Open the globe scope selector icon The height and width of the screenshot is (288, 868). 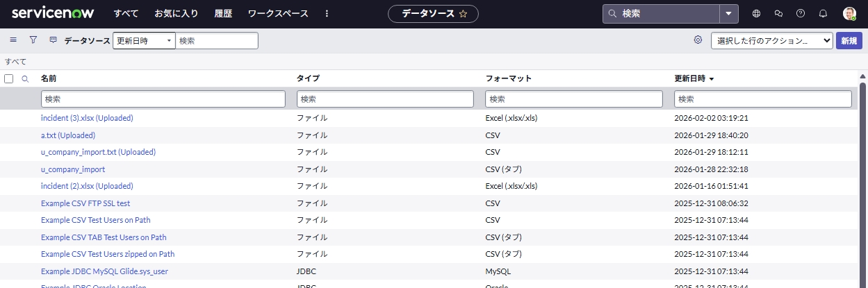756,13
